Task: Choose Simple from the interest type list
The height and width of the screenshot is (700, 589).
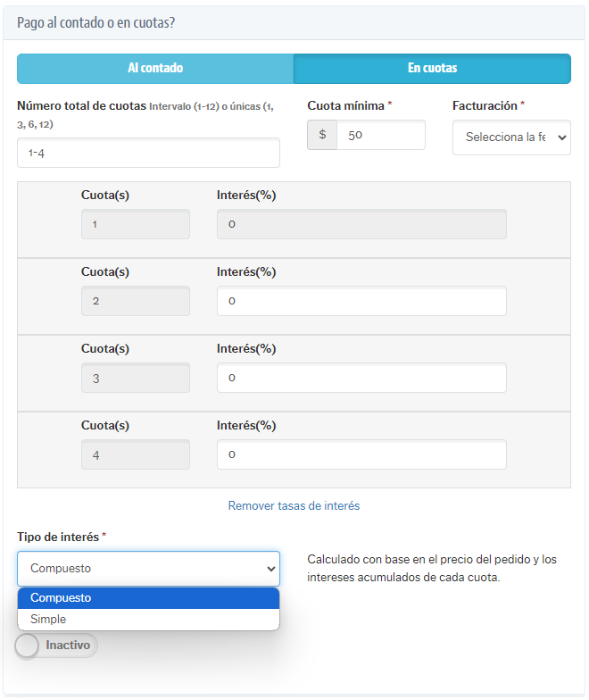Action: pyautogui.click(x=148, y=619)
